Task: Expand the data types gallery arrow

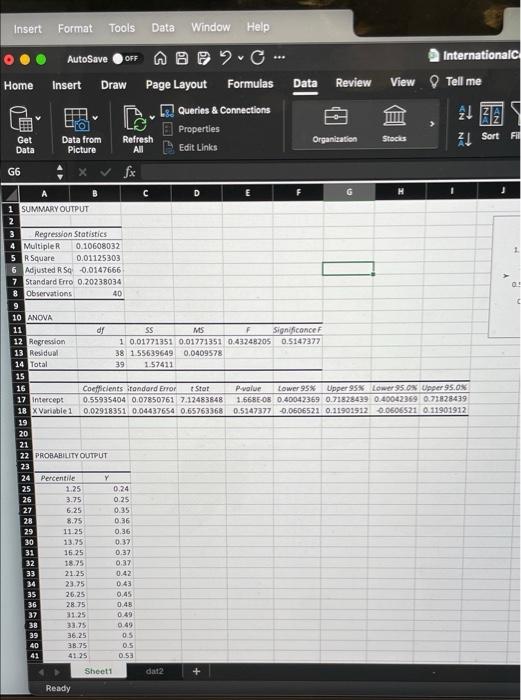Action: point(431,124)
